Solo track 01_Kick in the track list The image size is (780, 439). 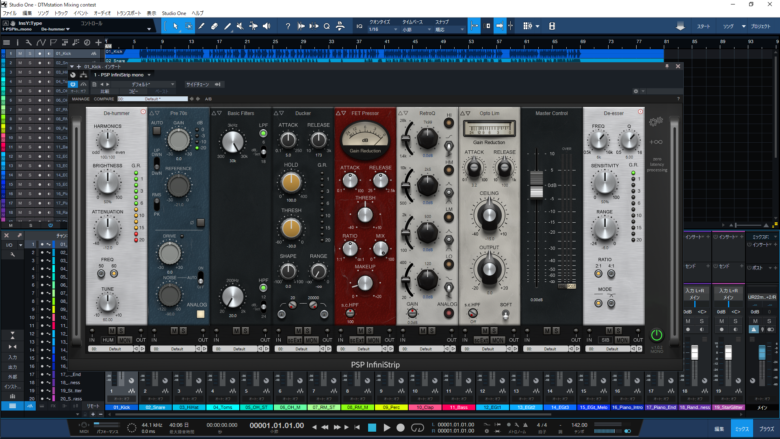point(30,53)
